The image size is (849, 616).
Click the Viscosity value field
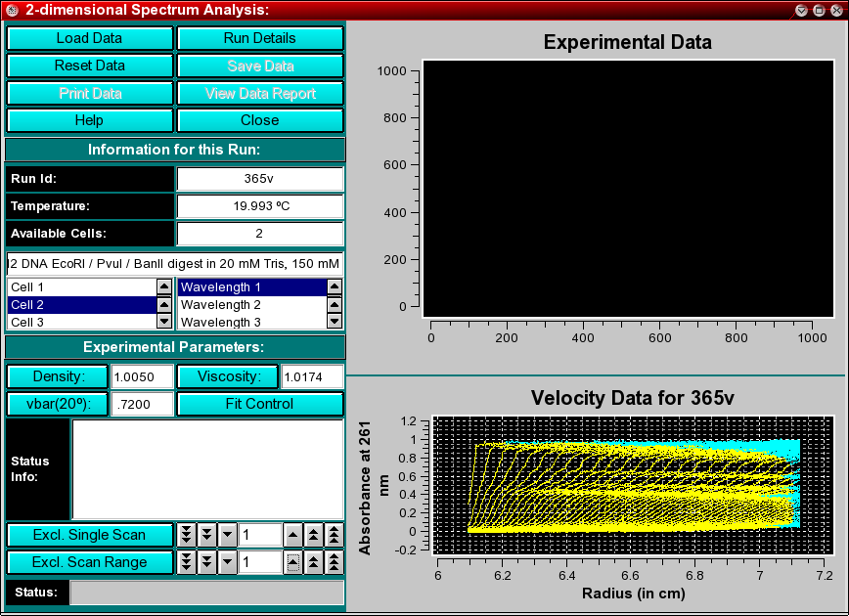point(312,376)
